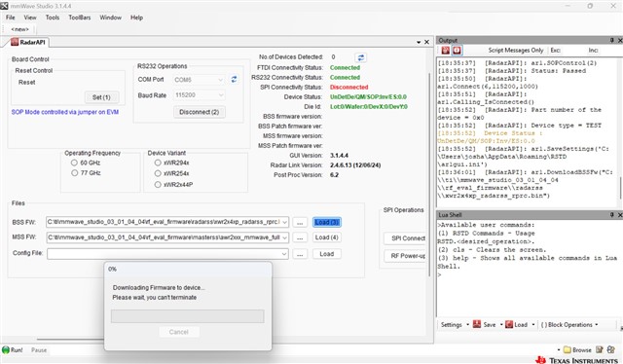Open the dropdown arrow left of Browse
Image resolution: width=623 pixels, height=364 pixels.
click(559, 350)
